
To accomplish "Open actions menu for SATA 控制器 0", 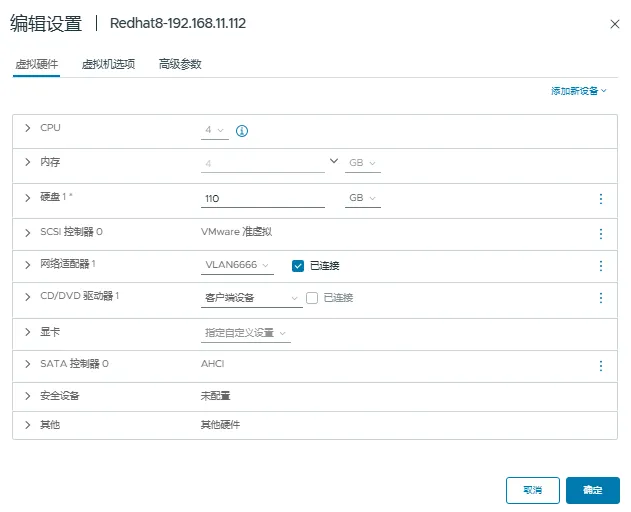I will [601, 366].
